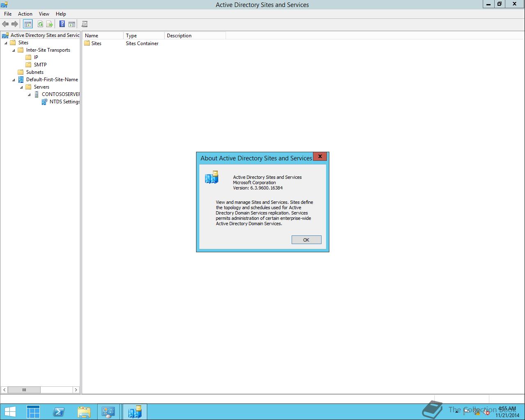Click the Action Center flag tray icon
Image resolution: width=525 pixels, height=420 pixels.
point(467,412)
